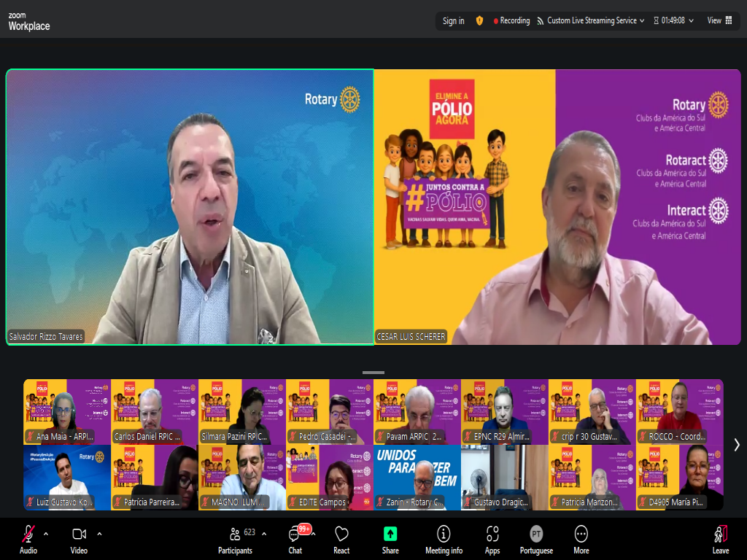Expand audio options arrow next to Audio
Image resolution: width=747 pixels, height=560 pixels.
46,534
